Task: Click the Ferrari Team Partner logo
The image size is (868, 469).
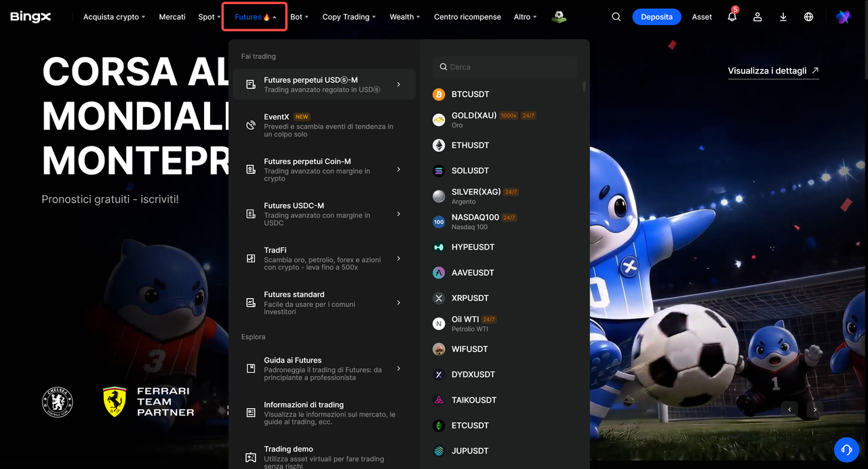Action: (x=149, y=402)
